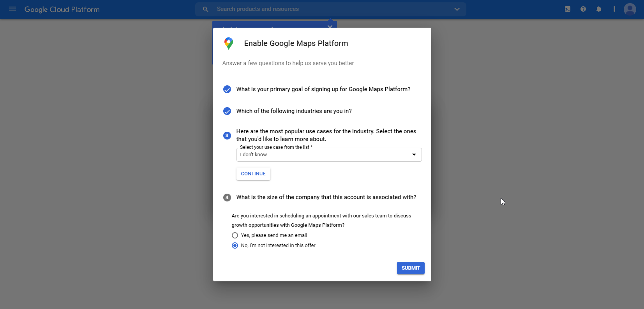The image size is (644, 309).
Task: Click the CONTINUE button
Action: pyautogui.click(x=253, y=174)
